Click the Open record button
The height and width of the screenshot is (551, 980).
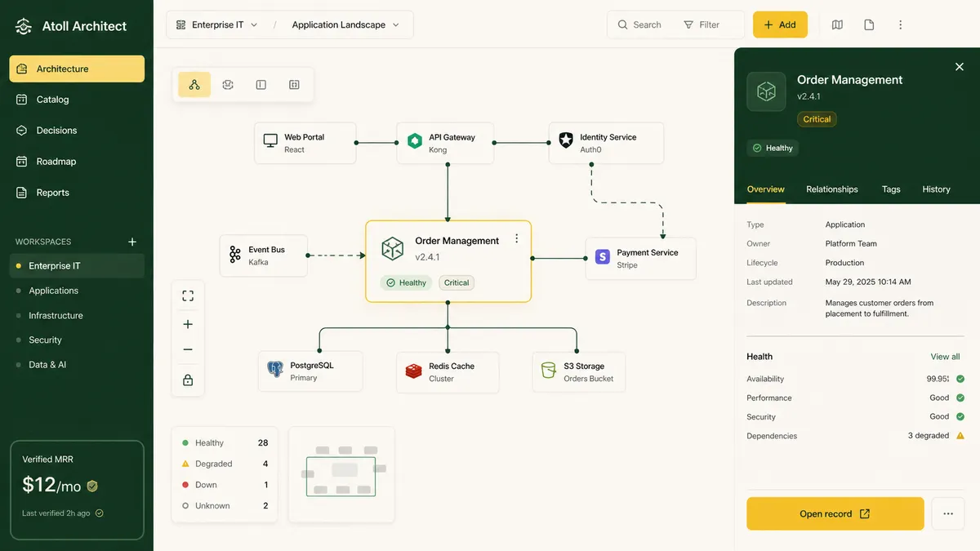835,513
